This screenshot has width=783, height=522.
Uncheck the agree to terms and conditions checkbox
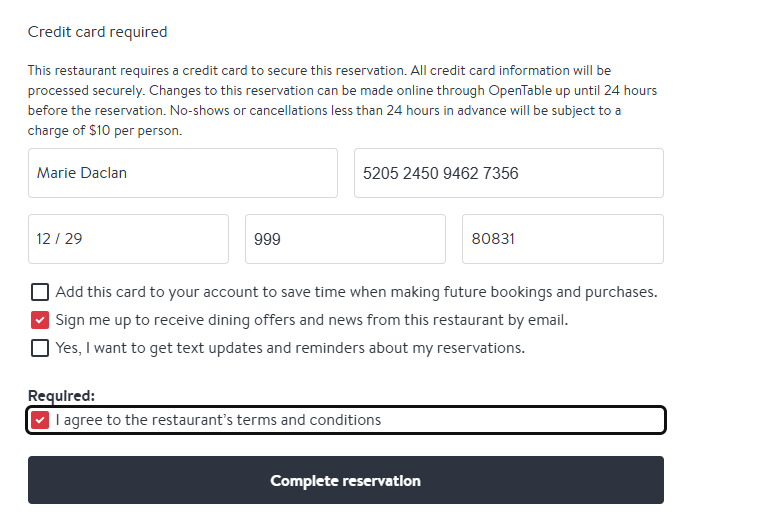[x=40, y=420]
